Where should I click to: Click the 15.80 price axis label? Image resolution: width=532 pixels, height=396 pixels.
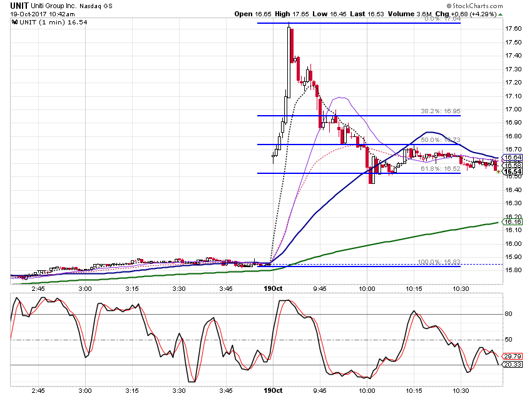tap(513, 270)
